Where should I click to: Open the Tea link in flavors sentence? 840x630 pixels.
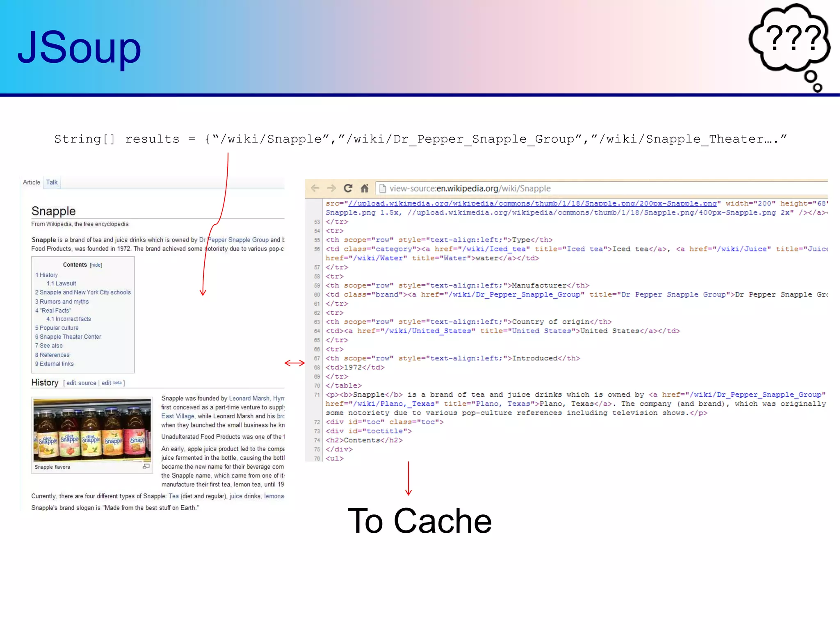(173, 496)
